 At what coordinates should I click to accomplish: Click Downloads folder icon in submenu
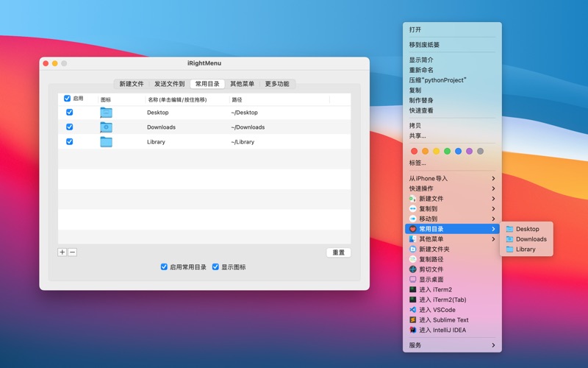[x=509, y=239]
